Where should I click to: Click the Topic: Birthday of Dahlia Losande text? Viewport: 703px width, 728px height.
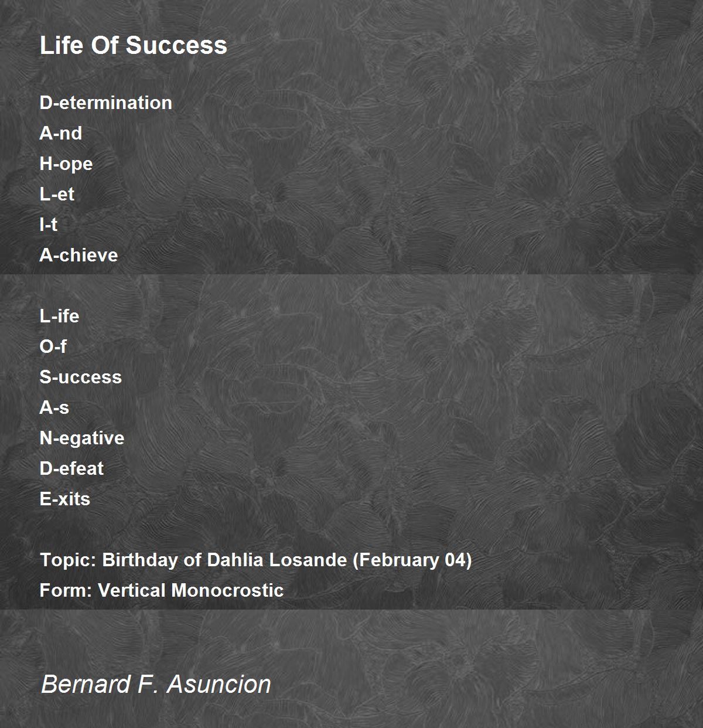pos(193,560)
